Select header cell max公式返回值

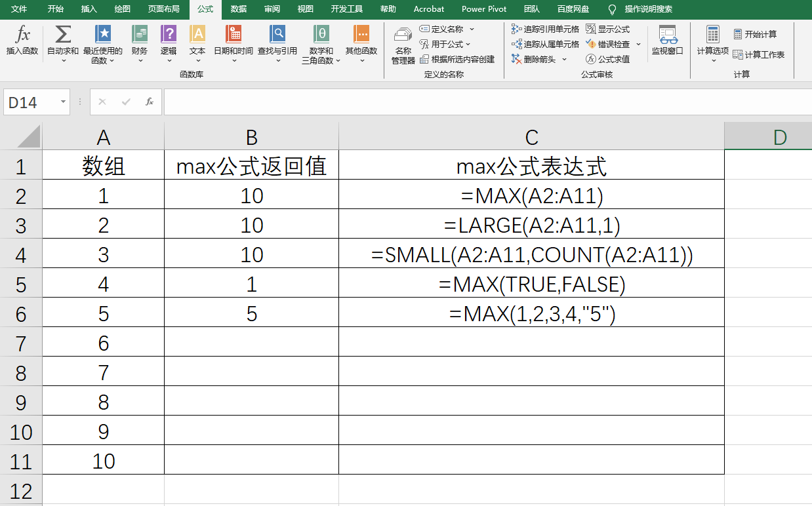(x=252, y=166)
